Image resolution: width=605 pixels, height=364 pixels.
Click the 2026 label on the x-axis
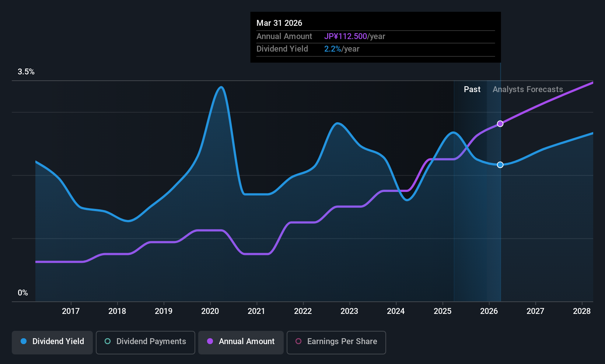coord(489,311)
